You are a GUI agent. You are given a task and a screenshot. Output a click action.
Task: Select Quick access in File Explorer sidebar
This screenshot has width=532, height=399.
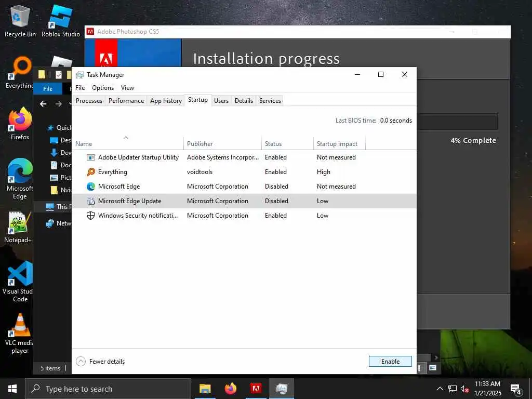click(x=60, y=128)
